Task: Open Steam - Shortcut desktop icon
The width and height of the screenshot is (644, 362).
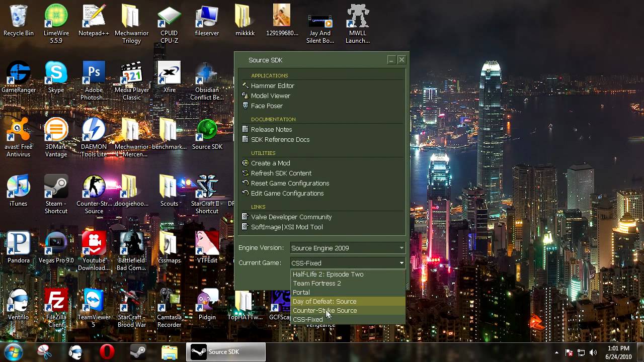Action: 56,194
